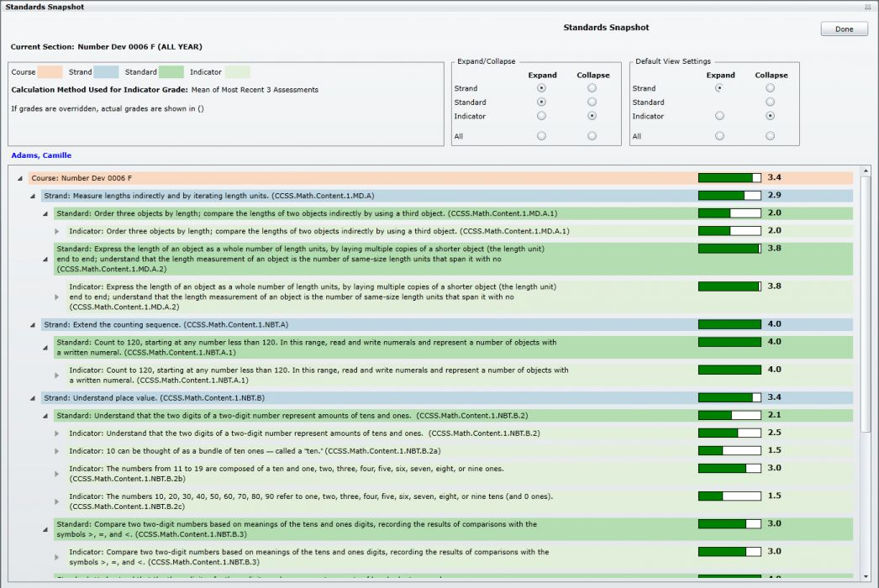Screen dimensions: 879x588
Task: Collapse Standard: Count to 120 row
Action: (45, 348)
